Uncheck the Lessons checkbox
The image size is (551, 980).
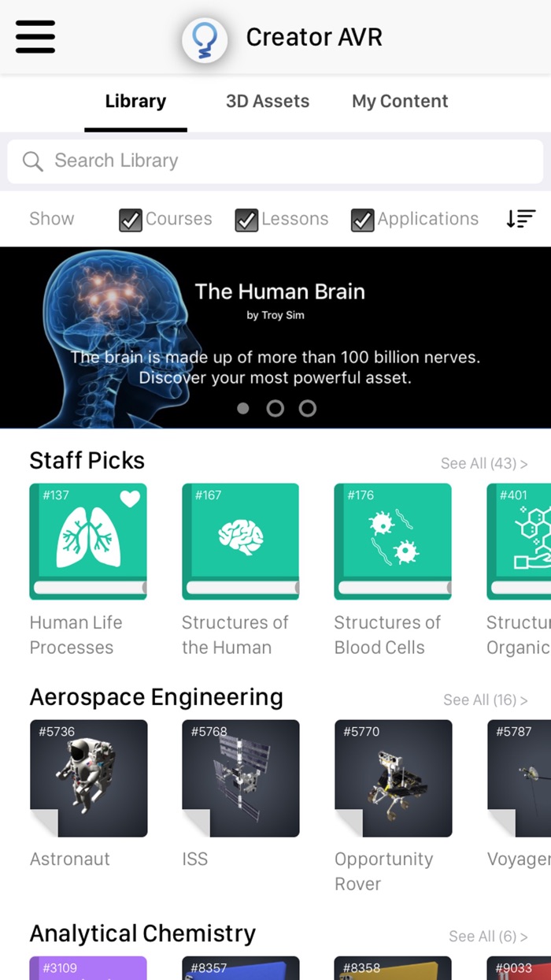246,221
